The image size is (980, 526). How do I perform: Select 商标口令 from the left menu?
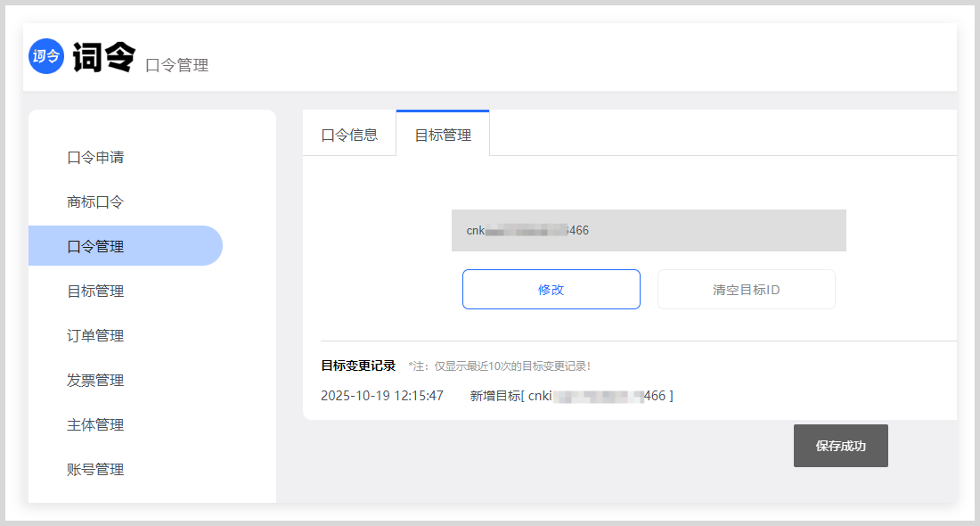point(95,202)
